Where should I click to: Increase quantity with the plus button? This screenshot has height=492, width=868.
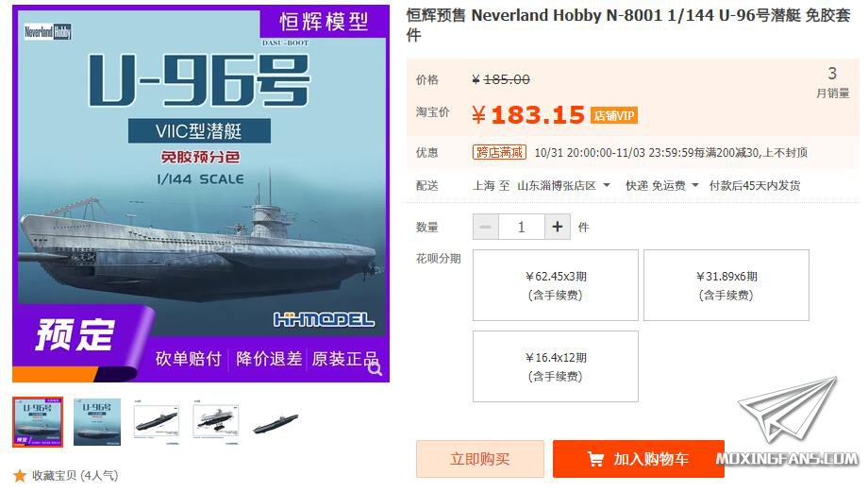coord(558,227)
